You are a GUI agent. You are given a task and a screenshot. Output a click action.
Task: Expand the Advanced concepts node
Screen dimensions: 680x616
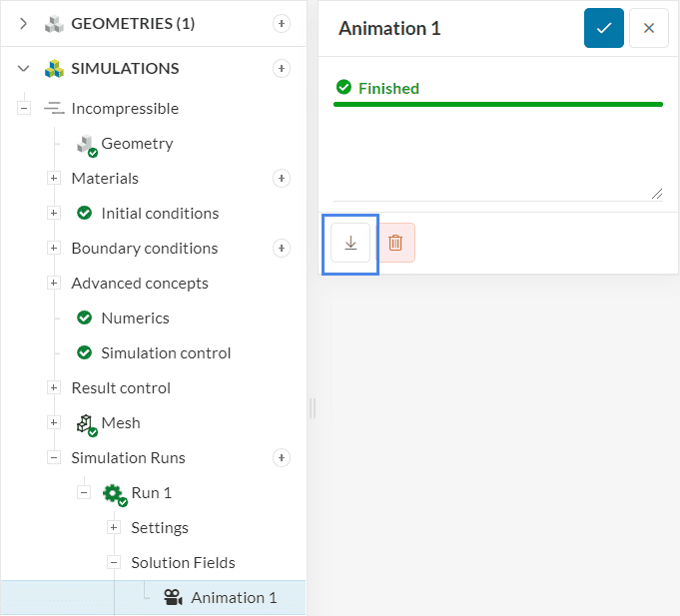pos(54,284)
